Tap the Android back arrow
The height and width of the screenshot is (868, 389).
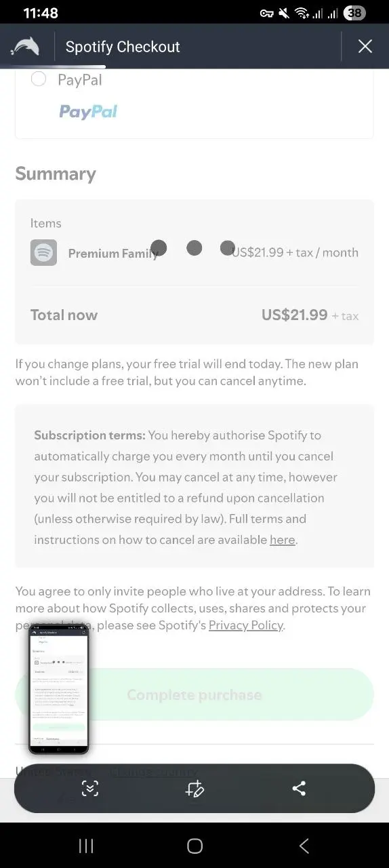point(304,846)
